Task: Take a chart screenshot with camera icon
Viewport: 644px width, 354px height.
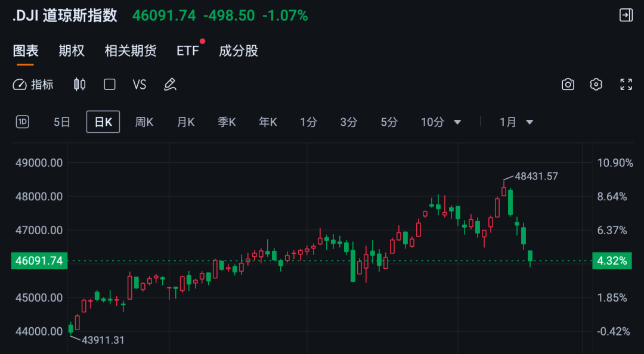Action: coord(568,85)
